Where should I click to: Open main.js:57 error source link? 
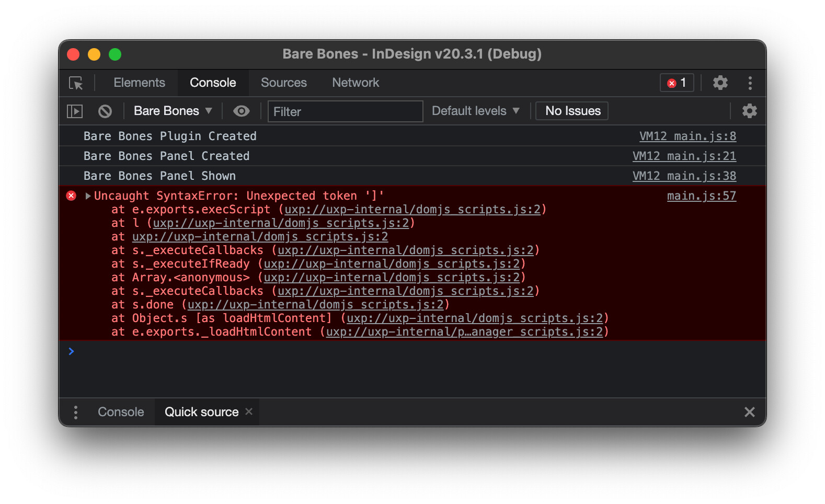701,196
